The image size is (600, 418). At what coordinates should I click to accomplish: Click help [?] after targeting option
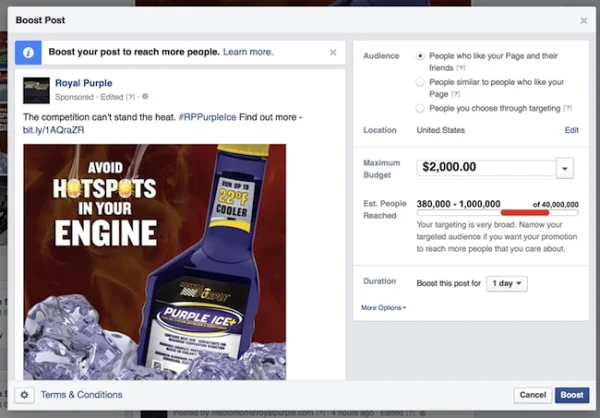point(568,108)
